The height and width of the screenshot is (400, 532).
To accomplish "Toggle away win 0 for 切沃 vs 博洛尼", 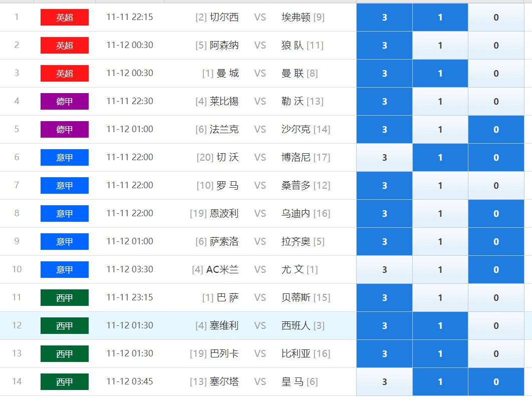I will (x=496, y=157).
